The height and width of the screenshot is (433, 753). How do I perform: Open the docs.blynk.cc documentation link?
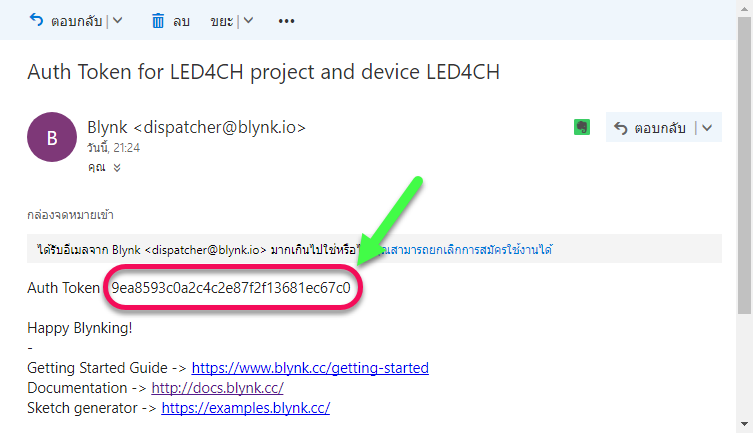point(218,388)
